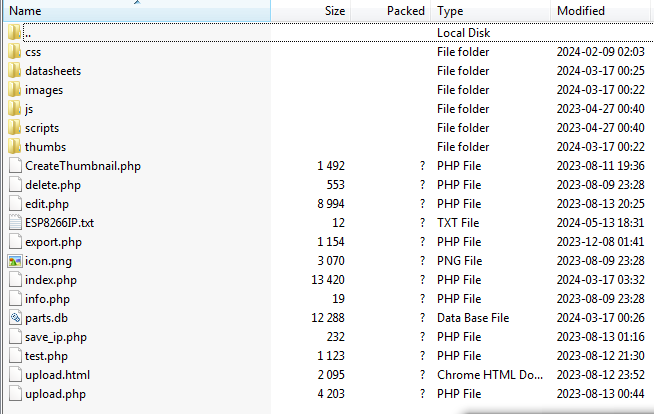Click the index.php file icon
654x414 pixels.
pos(15,280)
